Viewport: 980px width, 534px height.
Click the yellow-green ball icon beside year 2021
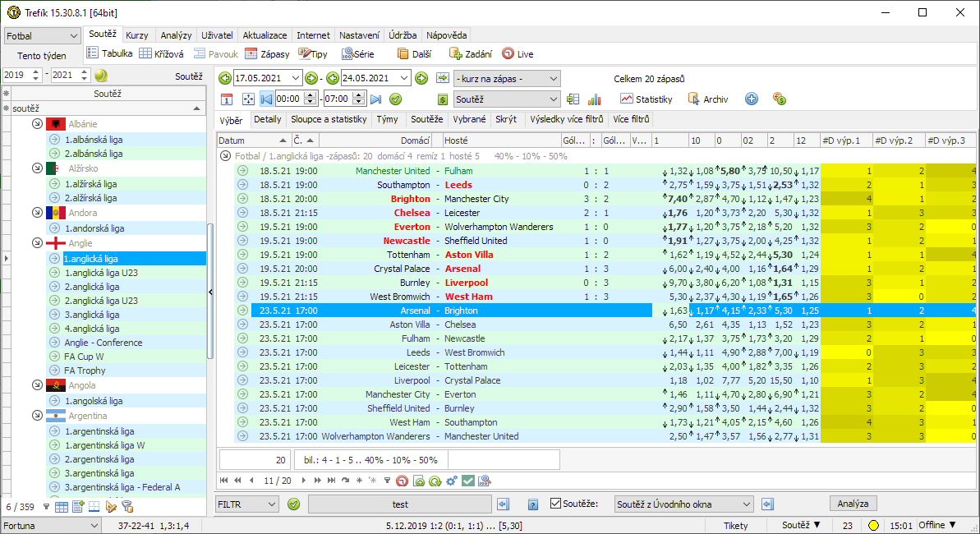100,75
